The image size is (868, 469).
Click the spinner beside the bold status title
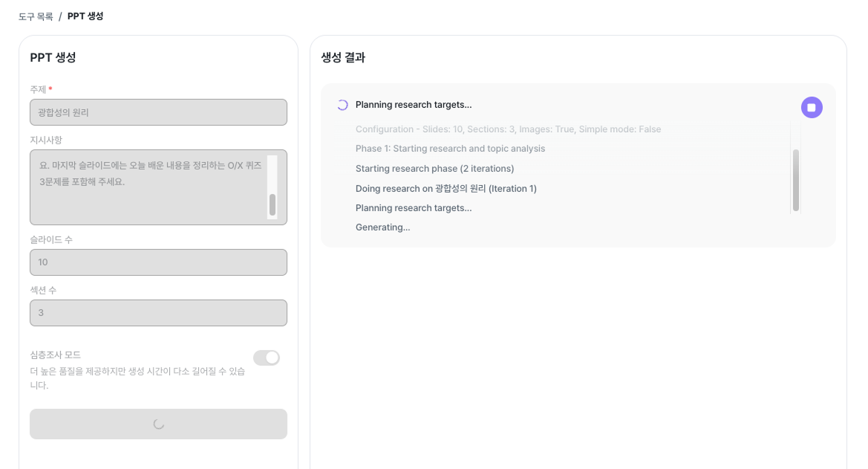coord(342,105)
